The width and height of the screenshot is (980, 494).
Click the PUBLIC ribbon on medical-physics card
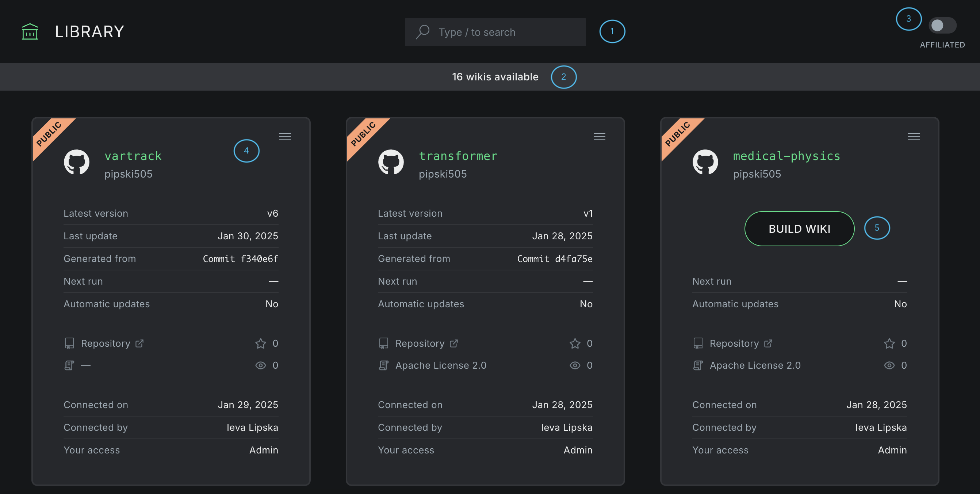tap(678, 134)
